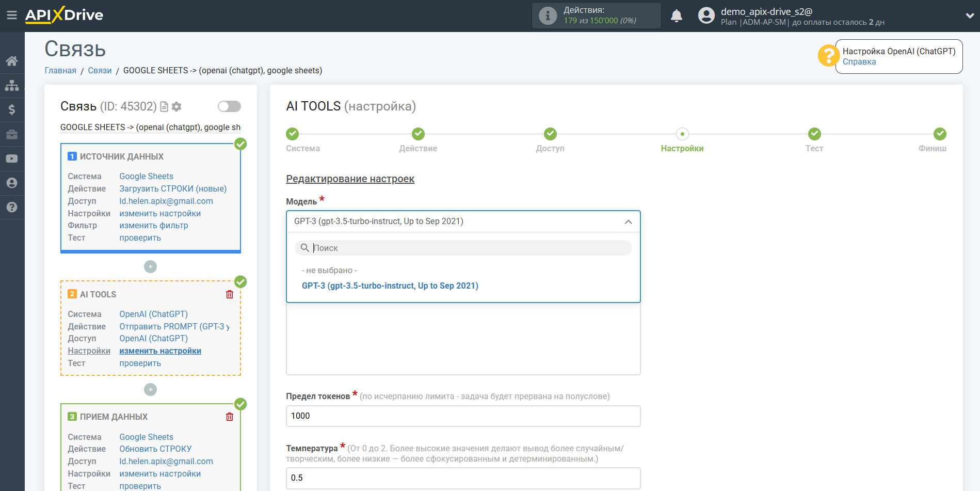
Task: Expand the user account menu chevron
Action: [x=969, y=16]
